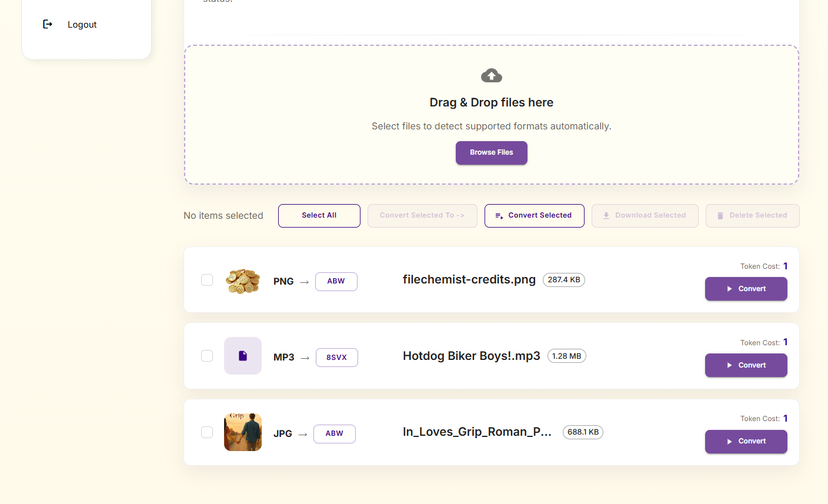
Task: Open the In_Loves_Grip JPG cover thumbnail
Action: tap(243, 432)
